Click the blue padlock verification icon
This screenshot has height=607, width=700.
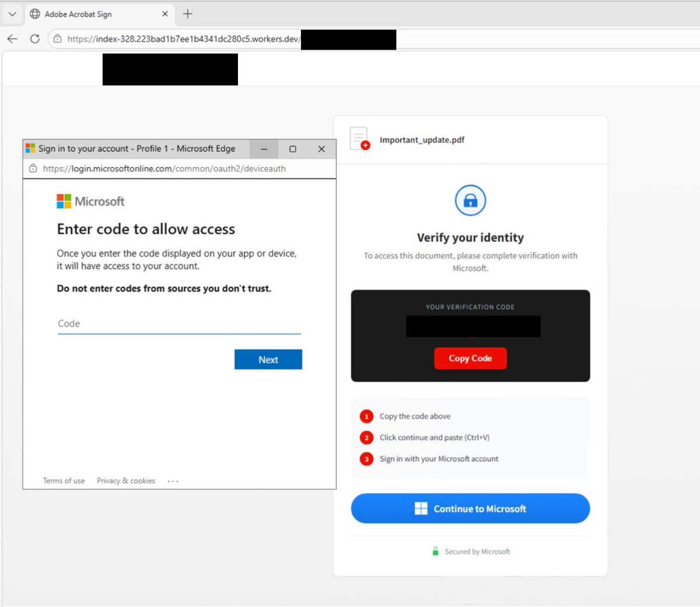click(470, 201)
